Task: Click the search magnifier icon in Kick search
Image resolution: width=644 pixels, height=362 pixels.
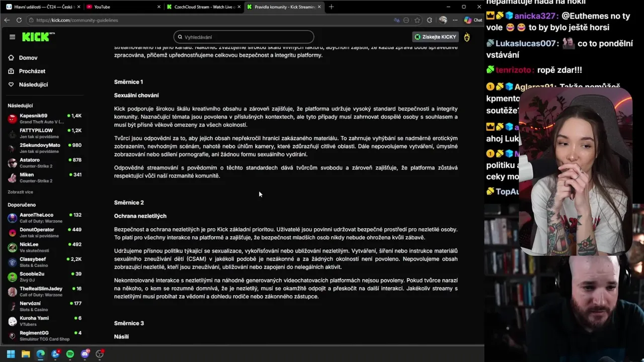Action: 180,37
